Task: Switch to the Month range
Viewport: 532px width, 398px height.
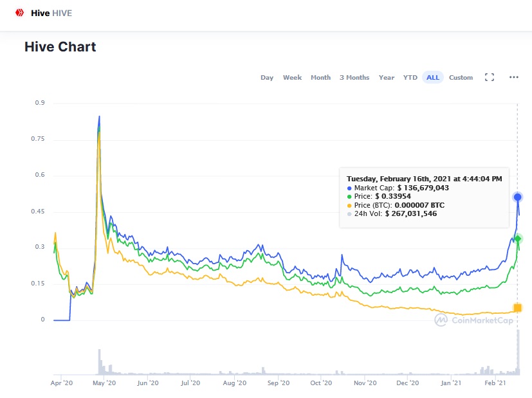Action: click(320, 77)
